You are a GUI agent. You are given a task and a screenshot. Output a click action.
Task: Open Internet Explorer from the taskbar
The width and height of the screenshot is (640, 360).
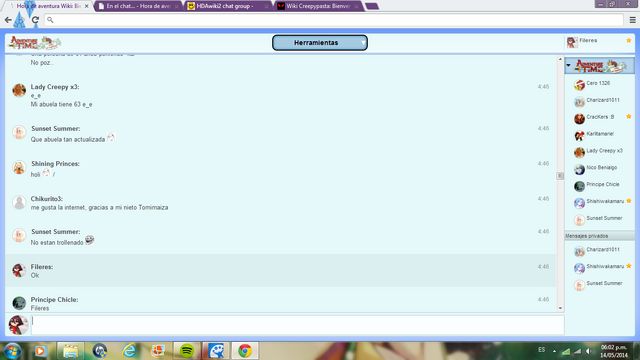pyautogui.click(x=129, y=351)
